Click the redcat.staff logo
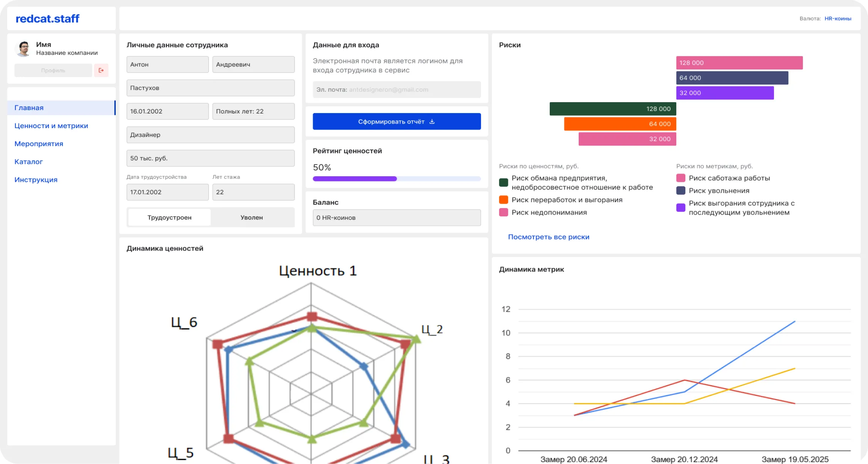868x464 pixels. [47, 18]
